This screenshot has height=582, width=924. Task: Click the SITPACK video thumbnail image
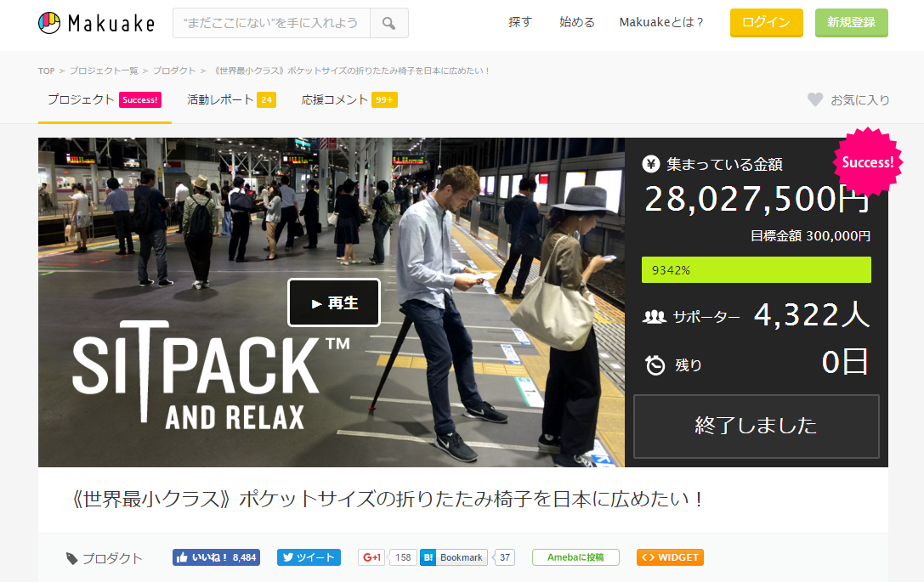pyautogui.click(x=332, y=302)
